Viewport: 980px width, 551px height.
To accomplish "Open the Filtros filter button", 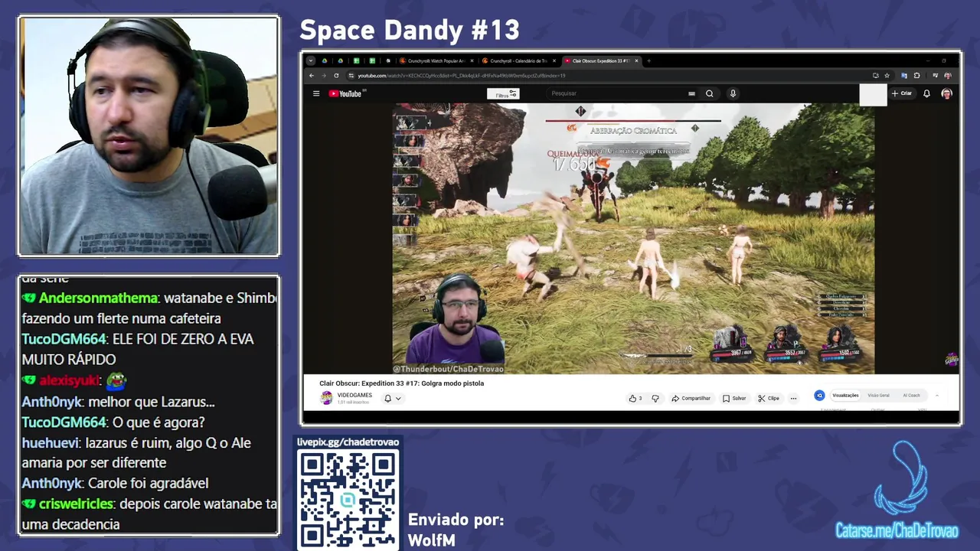I will point(503,94).
